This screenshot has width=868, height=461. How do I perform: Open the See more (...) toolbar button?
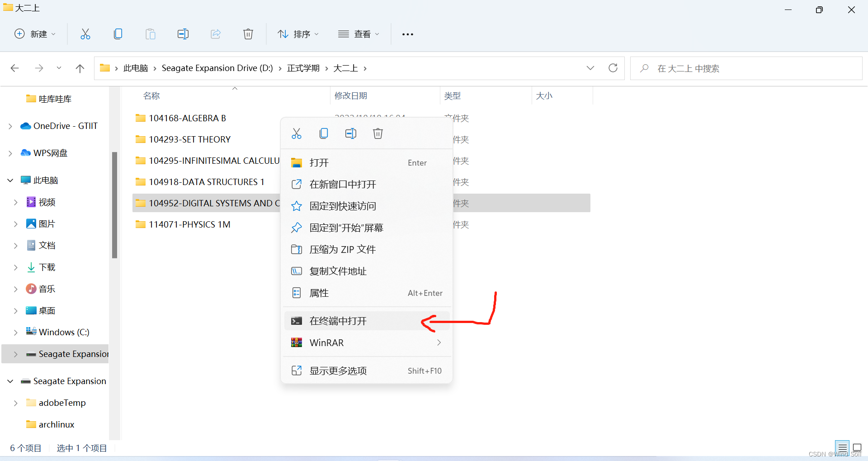(407, 34)
